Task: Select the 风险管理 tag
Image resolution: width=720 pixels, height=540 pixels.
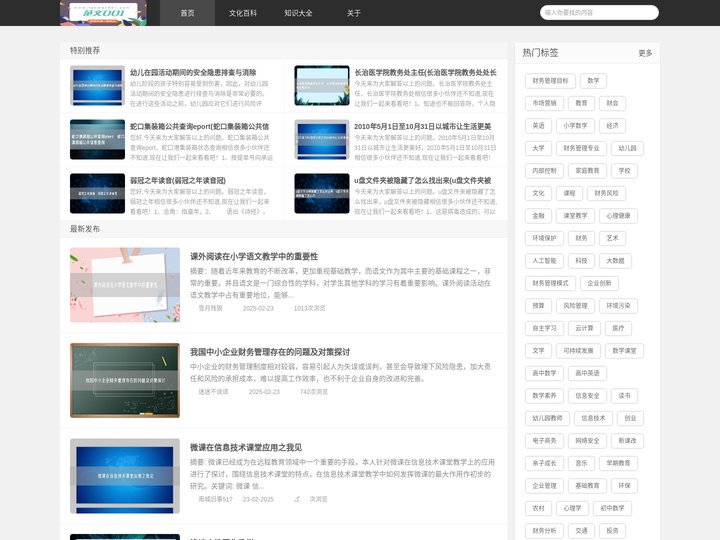Action: [575, 306]
